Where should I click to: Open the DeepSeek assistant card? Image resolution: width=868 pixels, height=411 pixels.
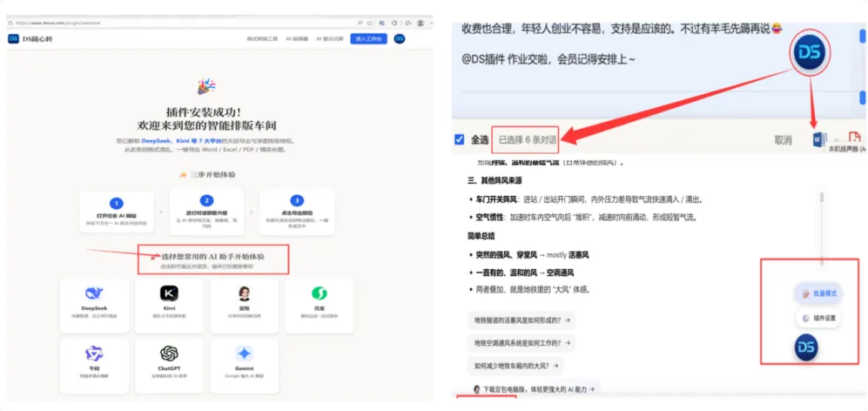(94, 306)
